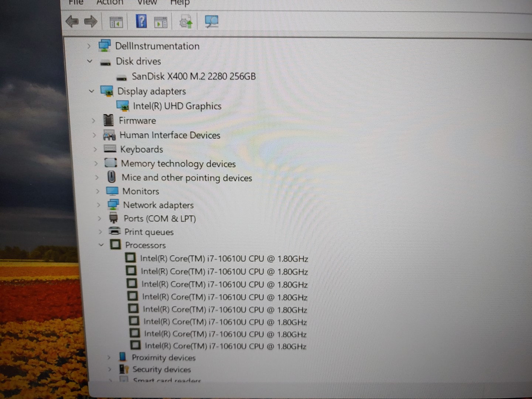The width and height of the screenshot is (532, 399).
Task: Select the 'Ports (COM & LPT)' label
Action: click(x=160, y=219)
